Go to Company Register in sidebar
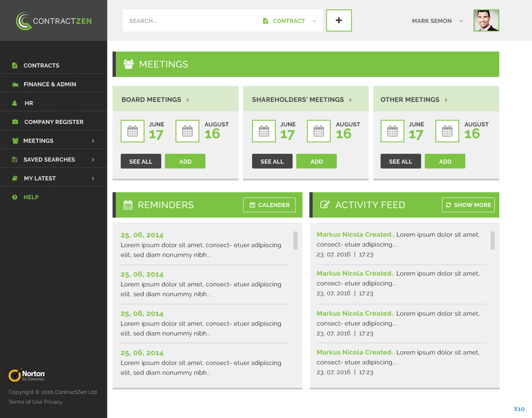Image resolution: width=532 pixels, height=418 pixels. point(54,122)
